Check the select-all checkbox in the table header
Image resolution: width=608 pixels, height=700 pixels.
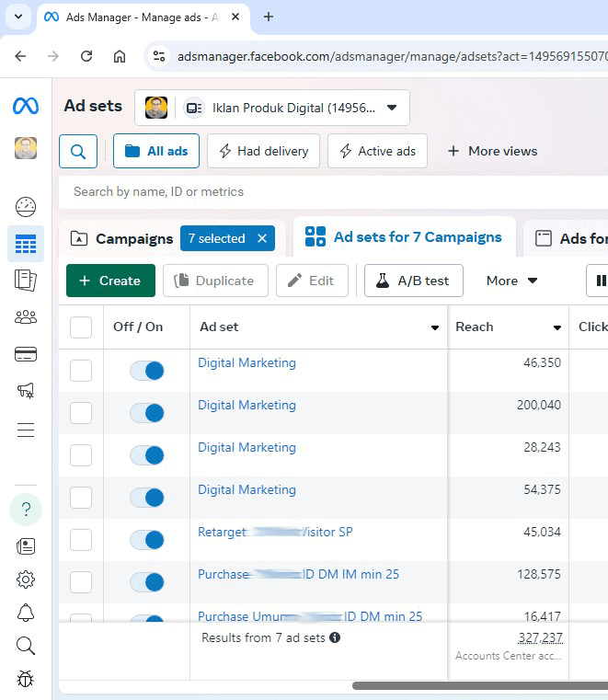[x=81, y=327]
